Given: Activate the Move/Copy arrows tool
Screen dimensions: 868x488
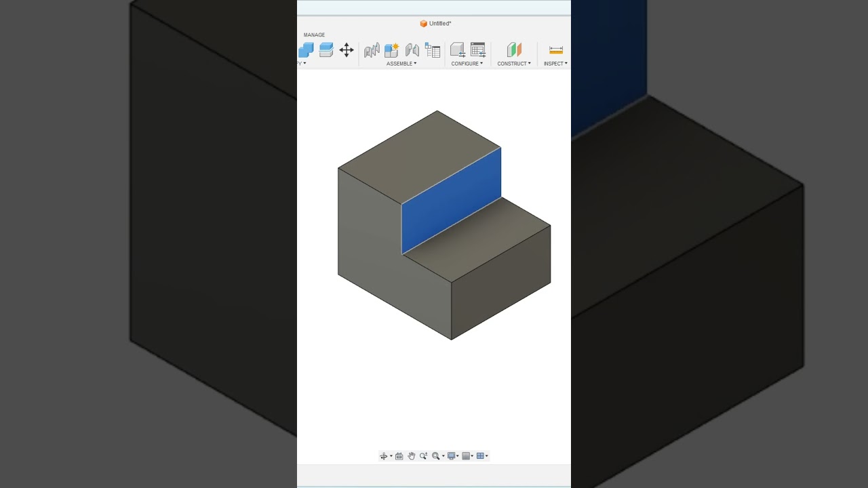Looking at the screenshot, I should point(347,50).
